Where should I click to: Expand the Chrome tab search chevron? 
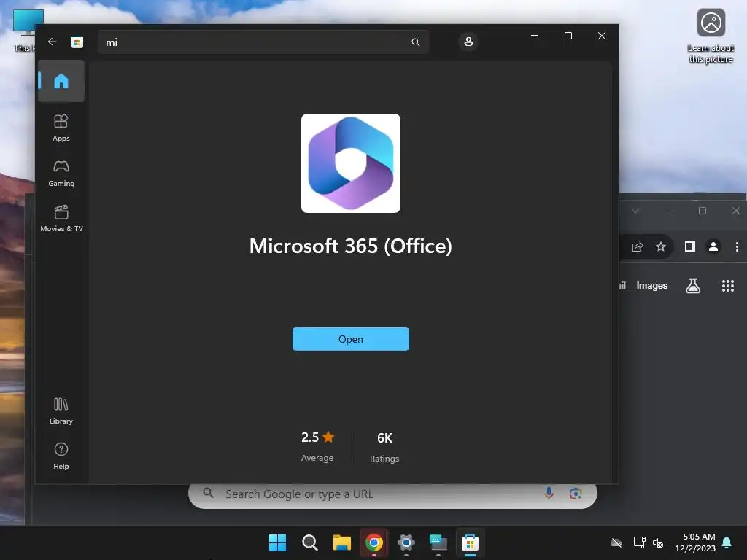635,211
